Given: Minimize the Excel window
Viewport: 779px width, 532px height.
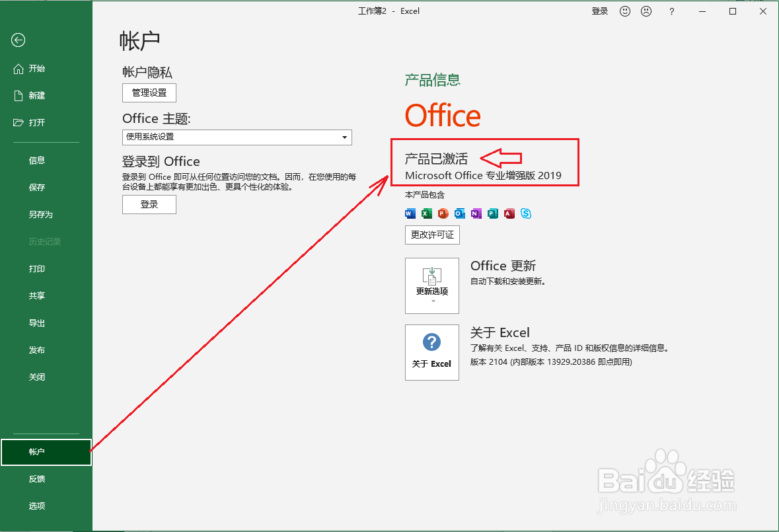Looking at the screenshot, I should coord(702,11).
